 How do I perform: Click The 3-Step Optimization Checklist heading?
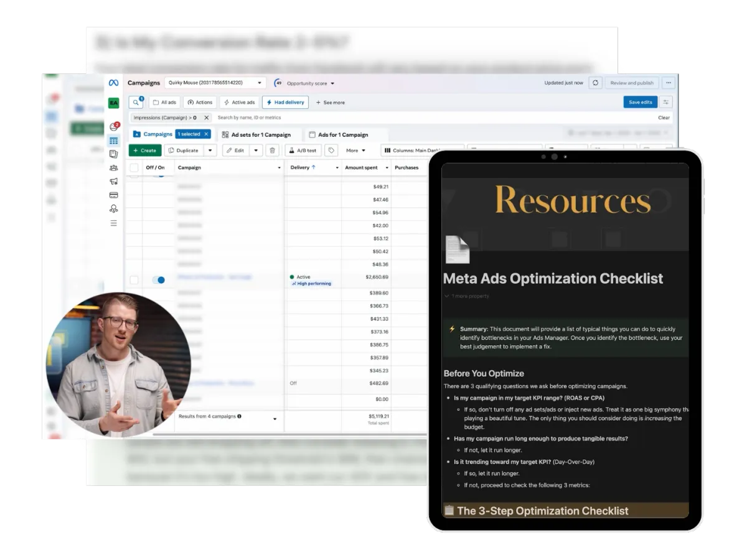click(543, 511)
